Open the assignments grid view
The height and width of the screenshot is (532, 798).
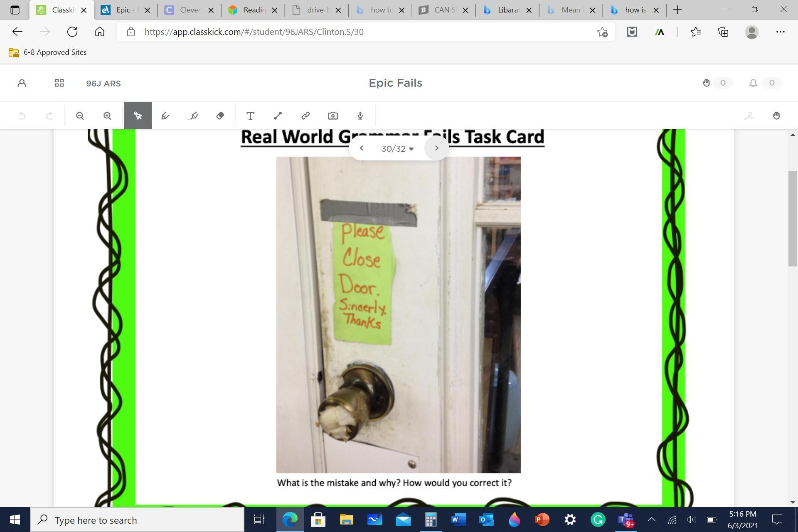[x=59, y=83]
